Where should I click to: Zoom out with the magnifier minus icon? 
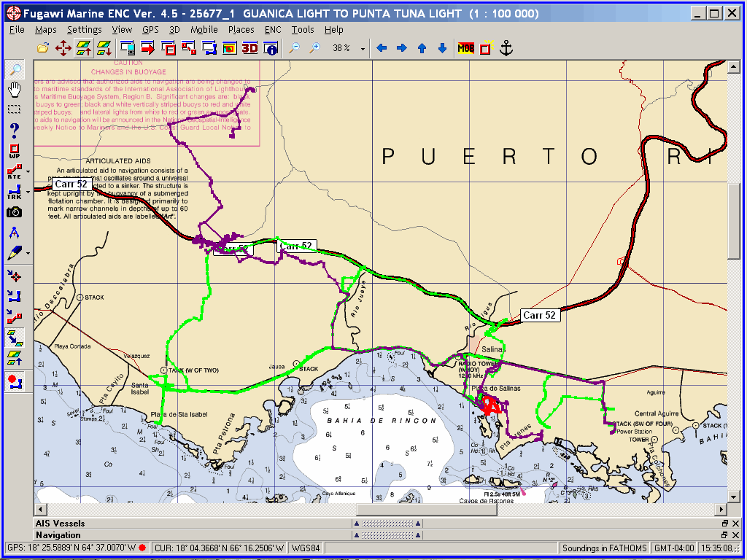(x=295, y=47)
